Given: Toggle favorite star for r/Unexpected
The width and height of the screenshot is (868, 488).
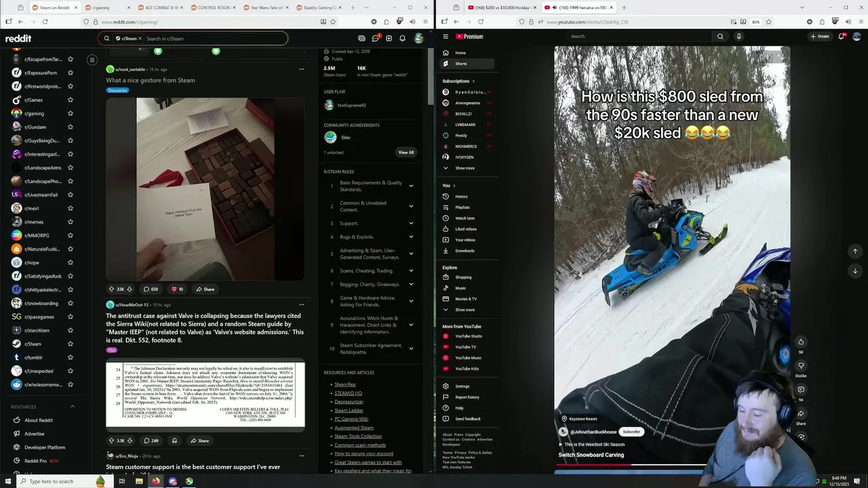Looking at the screenshot, I should [71, 371].
